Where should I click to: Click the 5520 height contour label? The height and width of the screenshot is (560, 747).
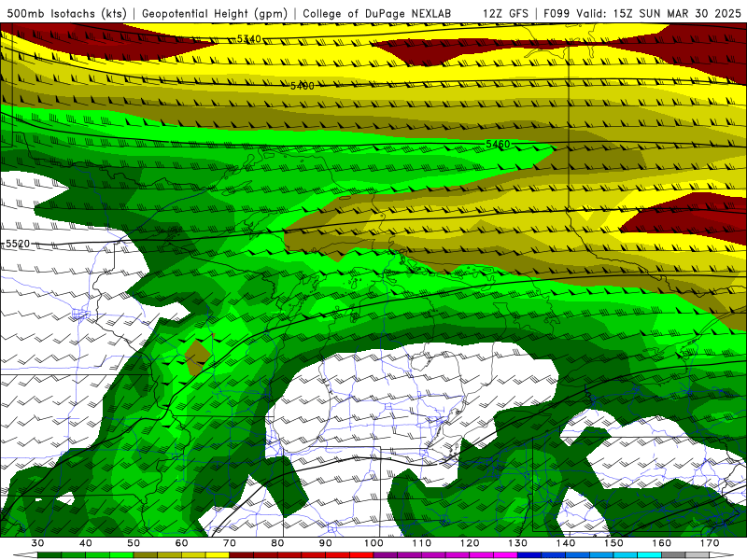pyautogui.click(x=18, y=244)
